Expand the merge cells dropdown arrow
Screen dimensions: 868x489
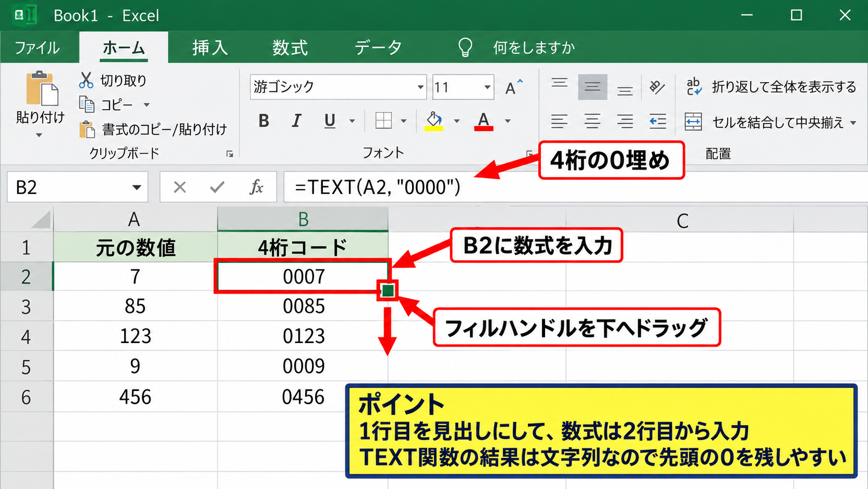coord(853,123)
